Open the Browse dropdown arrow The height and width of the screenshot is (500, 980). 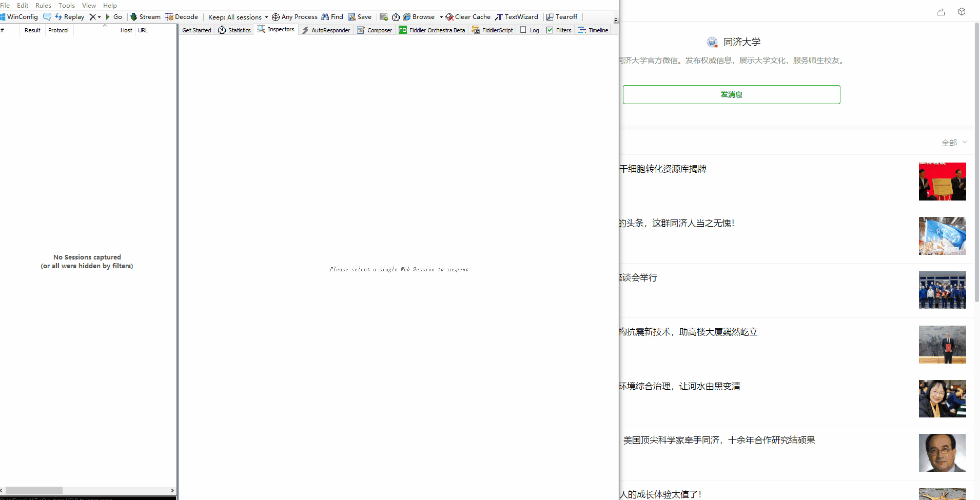tap(441, 17)
